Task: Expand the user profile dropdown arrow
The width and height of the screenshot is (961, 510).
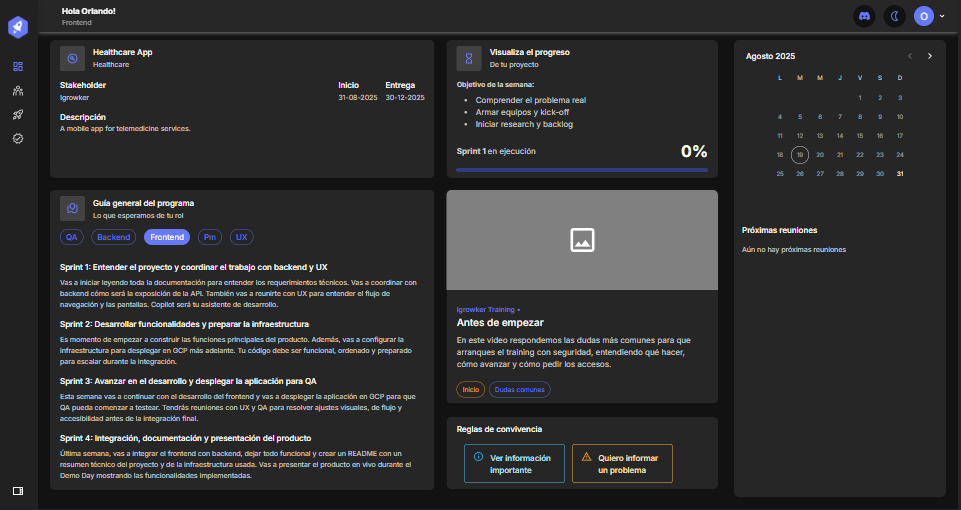Action: coord(941,16)
